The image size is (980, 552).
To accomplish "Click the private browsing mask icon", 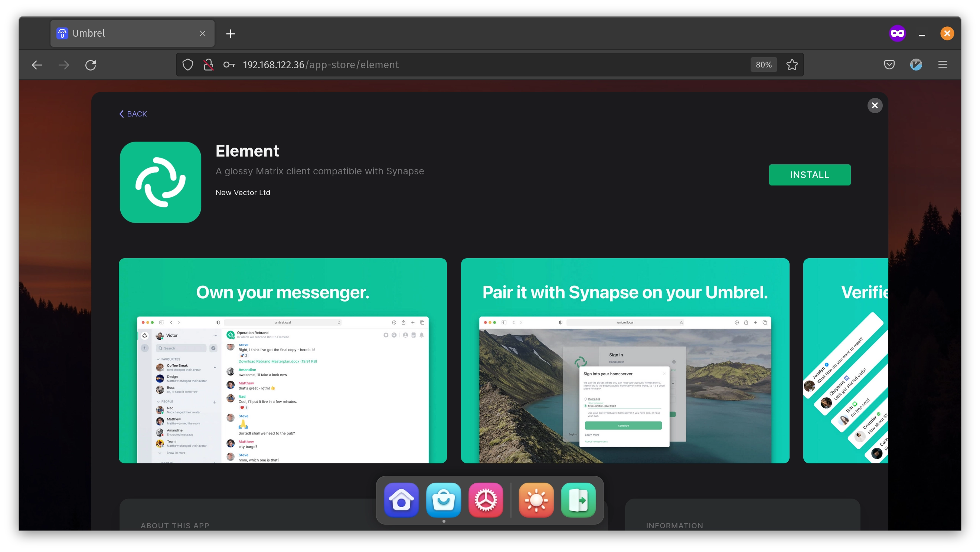I will (898, 33).
